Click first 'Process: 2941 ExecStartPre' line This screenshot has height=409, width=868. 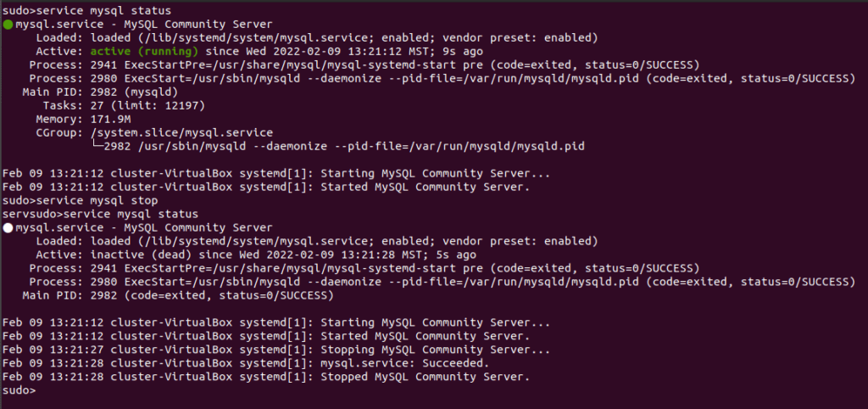tap(364, 64)
